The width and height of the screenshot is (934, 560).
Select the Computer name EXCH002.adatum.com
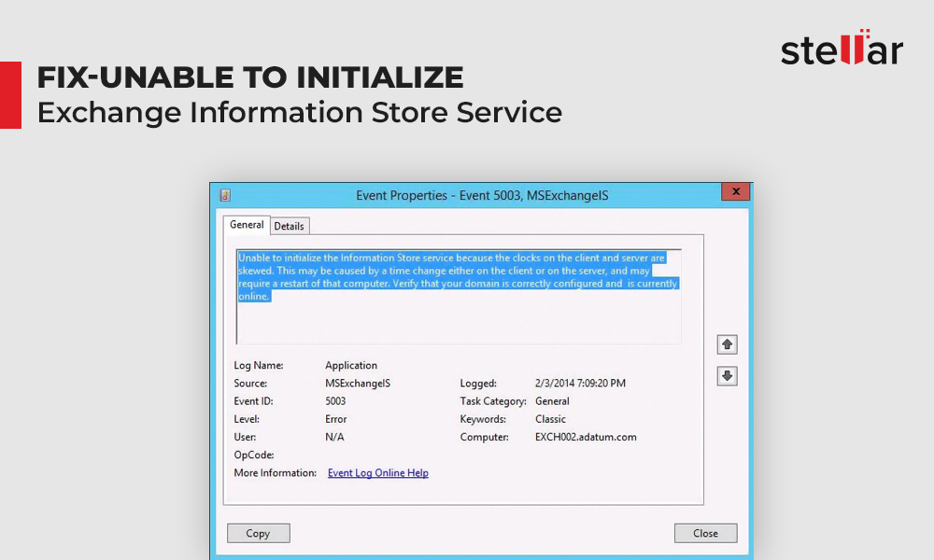tap(586, 437)
